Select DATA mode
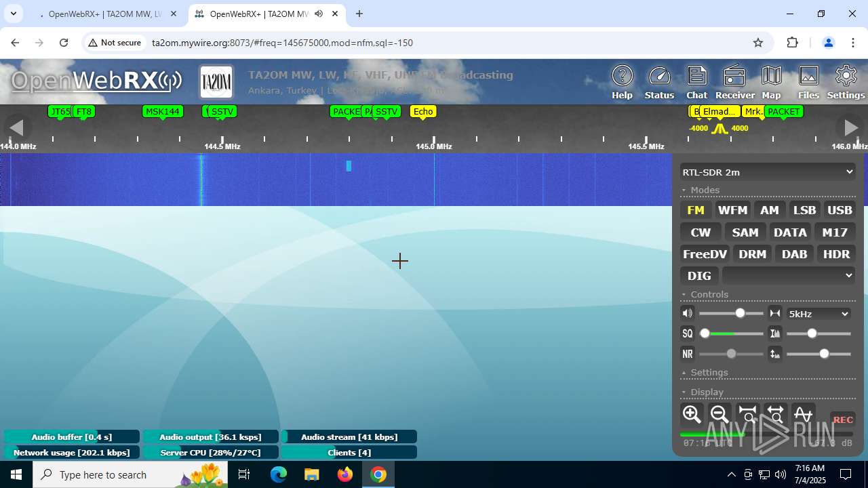868x488 pixels. click(x=790, y=232)
